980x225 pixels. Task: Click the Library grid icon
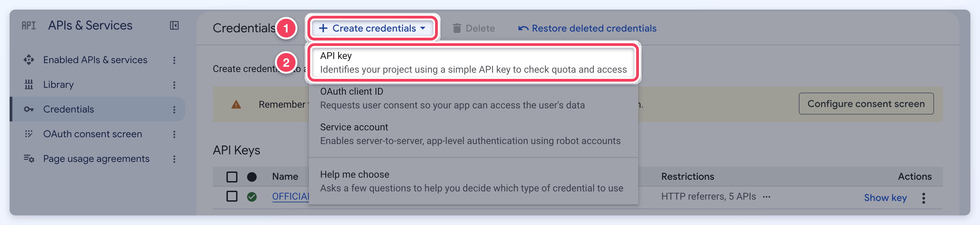(x=28, y=84)
